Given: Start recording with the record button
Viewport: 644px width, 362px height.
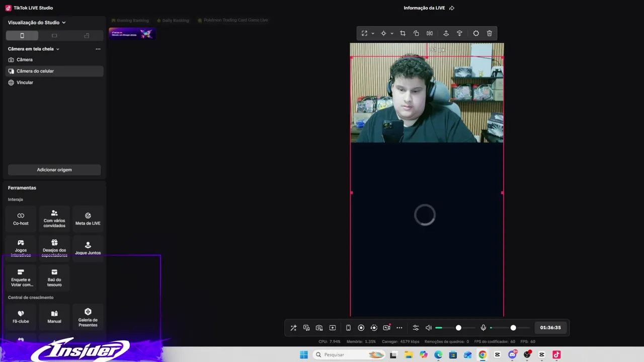Looking at the screenshot, I should pyautogui.click(x=361, y=328).
